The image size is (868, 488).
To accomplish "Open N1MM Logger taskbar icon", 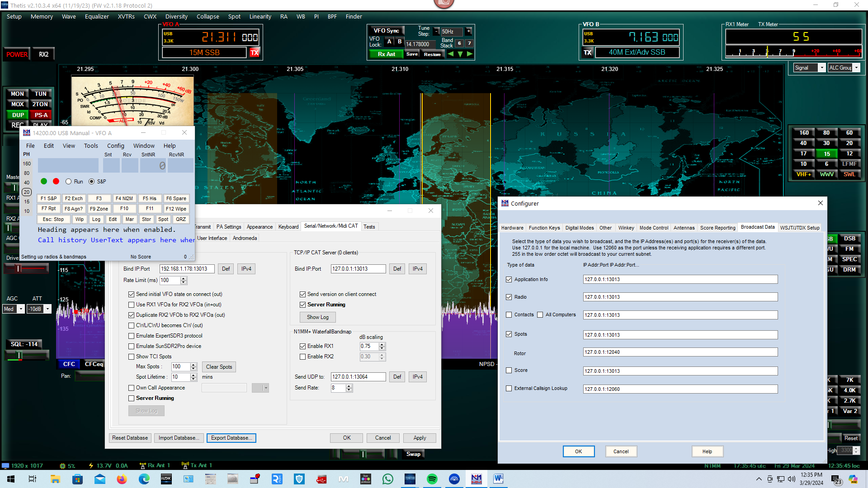I will [x=476, y=479].
